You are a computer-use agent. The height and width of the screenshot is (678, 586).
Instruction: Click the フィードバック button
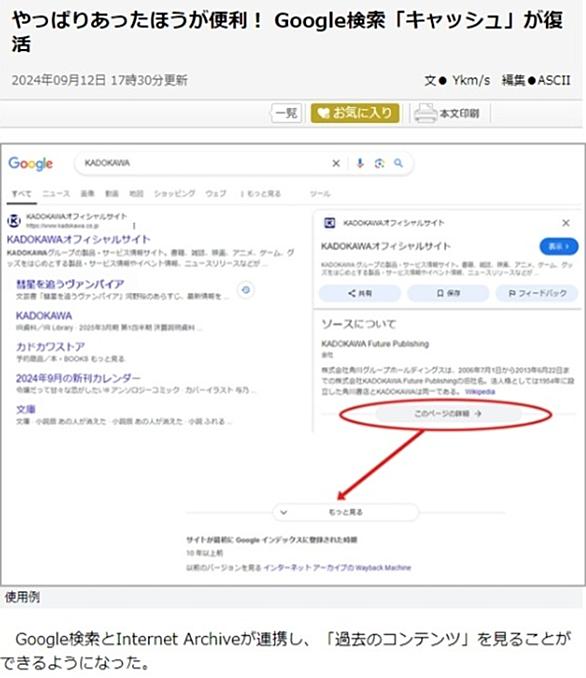click(x=537, y=293)
